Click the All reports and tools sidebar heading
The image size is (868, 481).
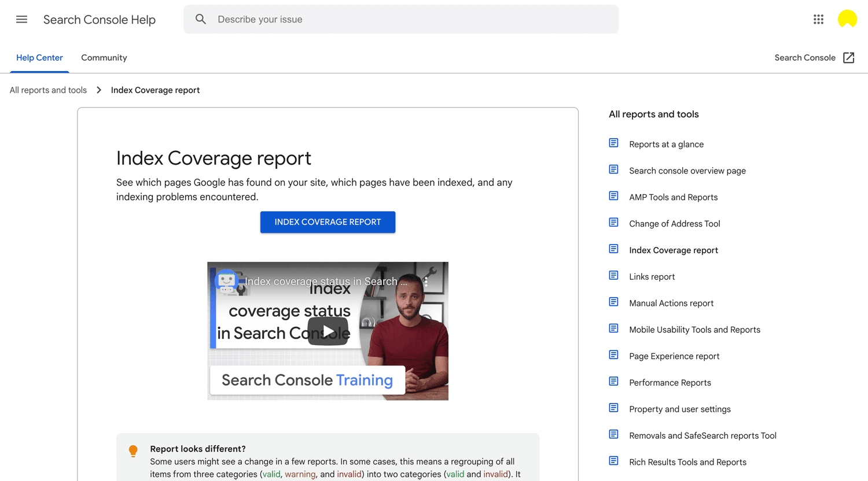(654, 114)
